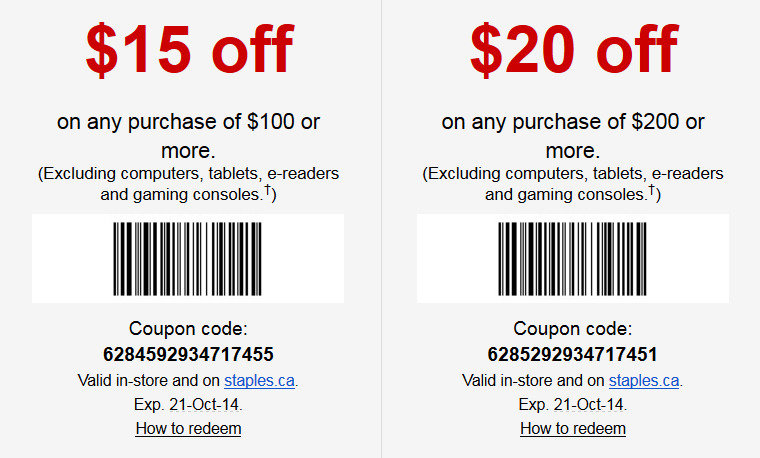Click Exp. 21-Oct-14 on $20 coupon

[x=573, y=405]
